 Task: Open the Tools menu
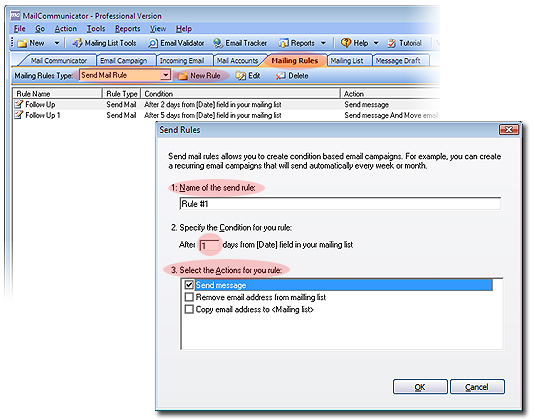(x=96, y=29)
